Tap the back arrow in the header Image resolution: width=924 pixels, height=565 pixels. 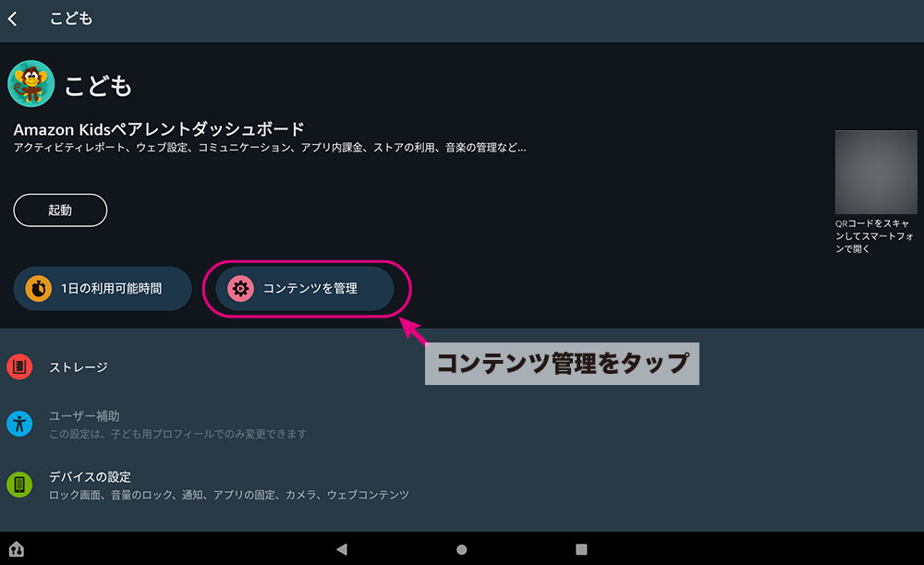click(13, 19)
